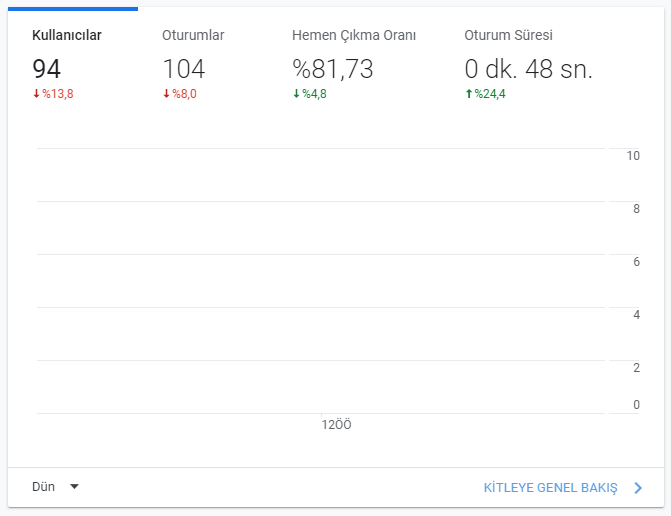Click the chevron next to KİTLEYE GENEL BAKIŞ

[x=638, y=488]
